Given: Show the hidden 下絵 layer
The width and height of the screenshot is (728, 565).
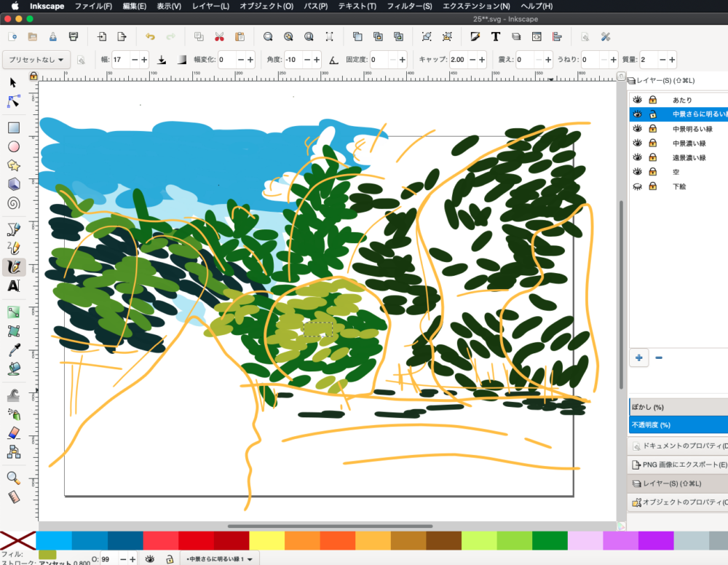Looking at the screenshot, I should click(638, 186).
